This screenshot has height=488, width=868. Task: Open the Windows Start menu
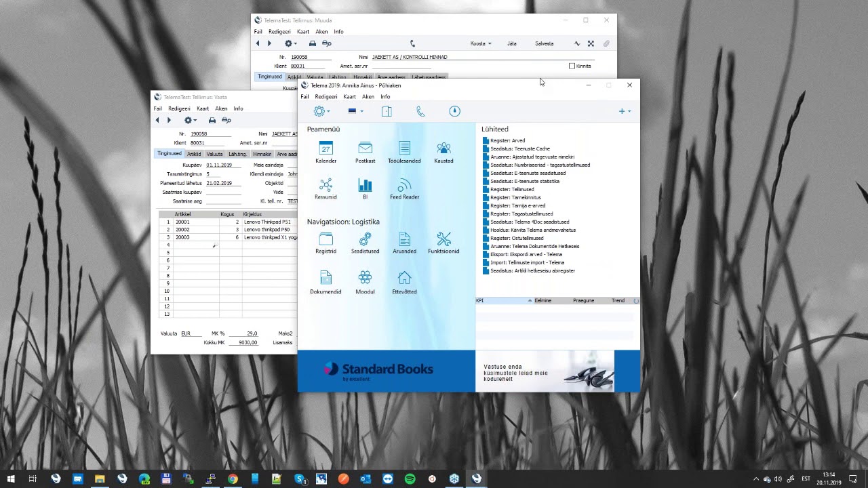tap(12, 479)
